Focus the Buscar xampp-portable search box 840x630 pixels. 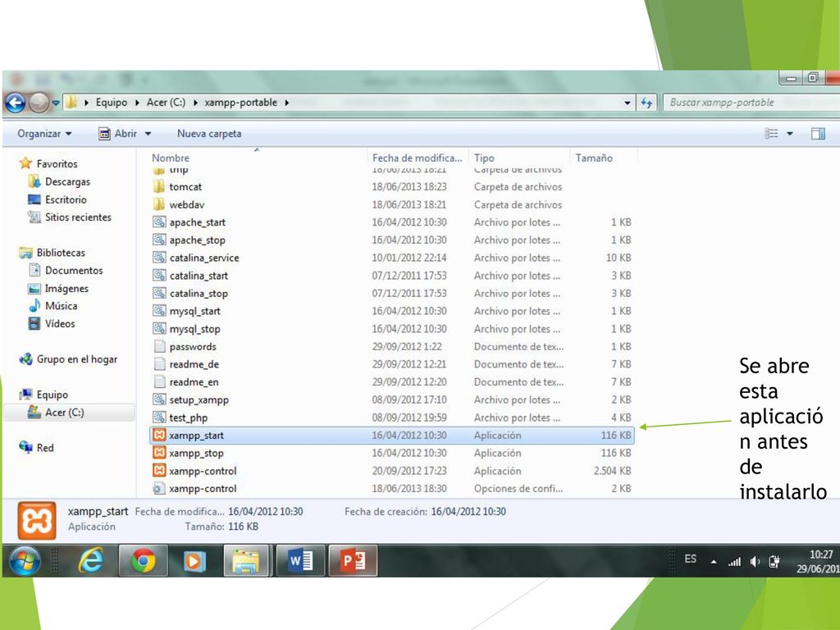point(750,103)
